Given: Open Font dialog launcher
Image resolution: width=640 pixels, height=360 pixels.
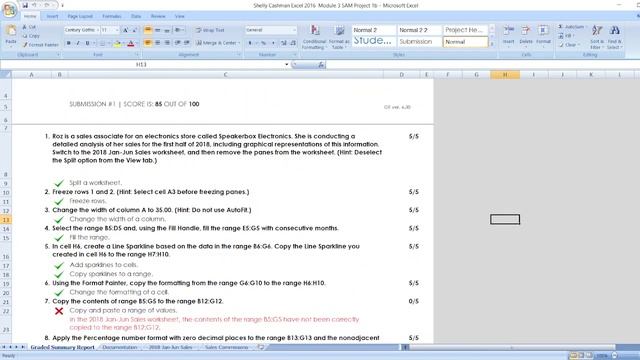Looking at the screenshot, I should (x=136, y=55).
